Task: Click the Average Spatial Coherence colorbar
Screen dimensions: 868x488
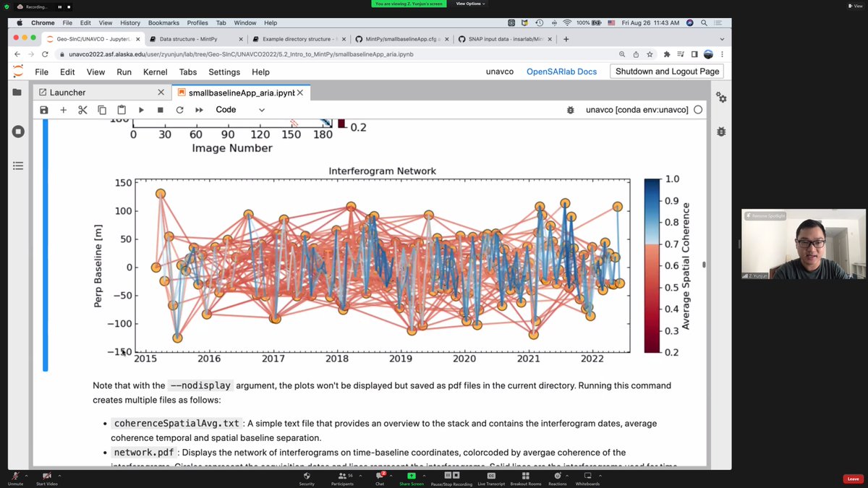Action: (x=652, y=265)
